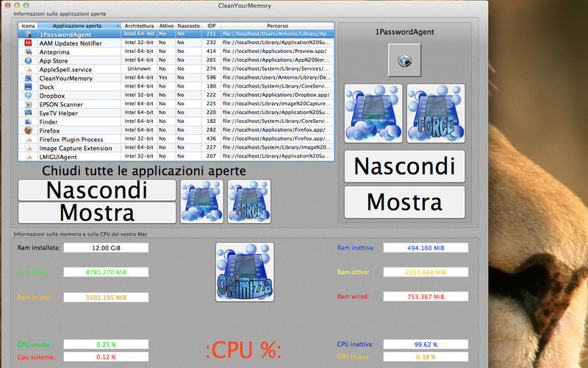Screen dimensions: 588x368
Task: Click the Ram installata 12.00 GiB field
Action: click(106, 248)
